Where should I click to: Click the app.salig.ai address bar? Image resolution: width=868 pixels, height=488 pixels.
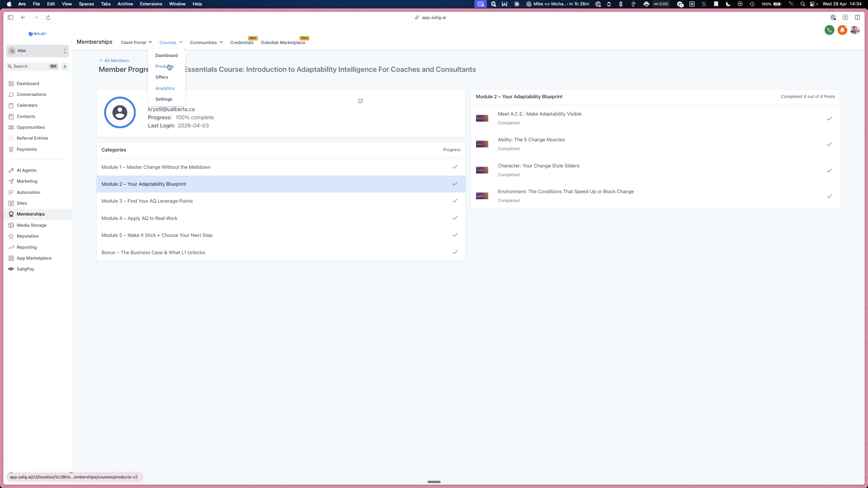[x=430, y=17]
